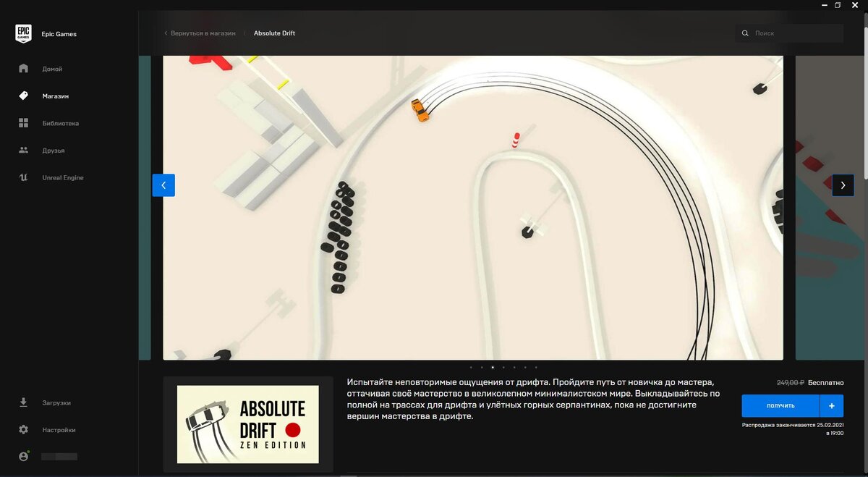This screenshot has height=477, width=868.
Task: Select the Друзья menu label
Action: click(x=54, y=150)
